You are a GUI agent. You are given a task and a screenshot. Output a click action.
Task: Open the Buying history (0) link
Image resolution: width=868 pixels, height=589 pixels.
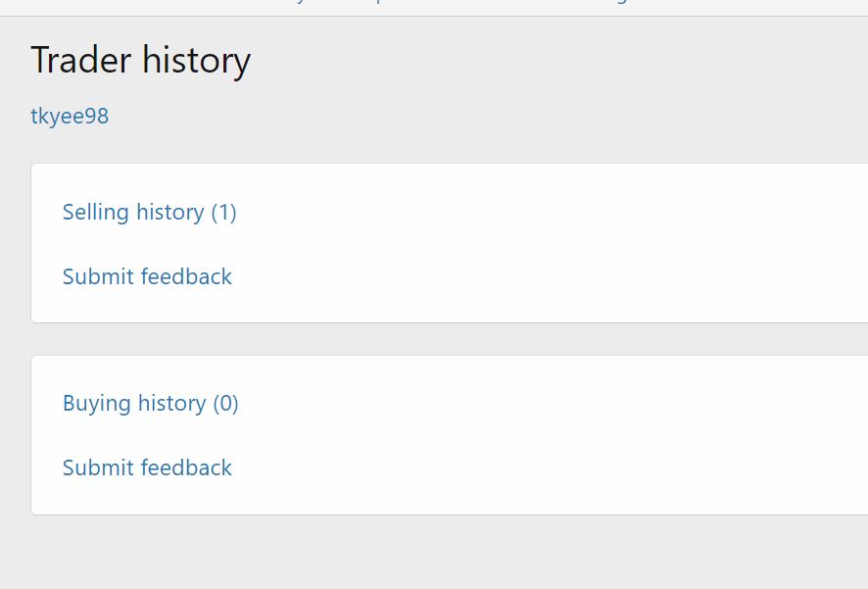click(x=150, y=403)
